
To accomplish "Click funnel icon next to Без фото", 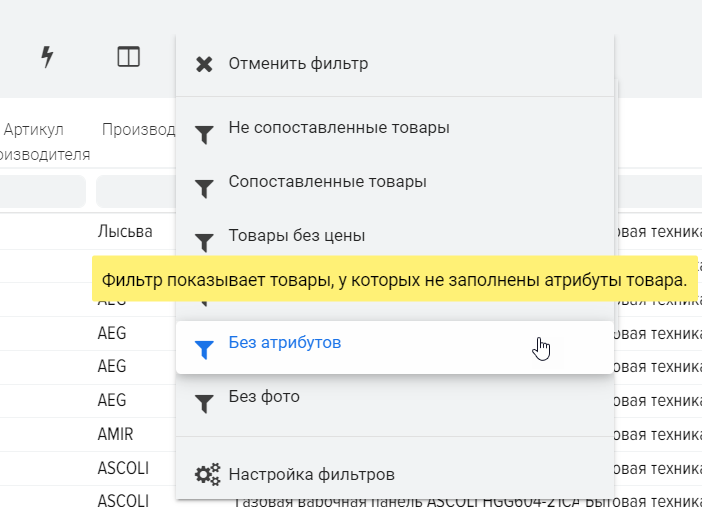I will tap(204, 403).
